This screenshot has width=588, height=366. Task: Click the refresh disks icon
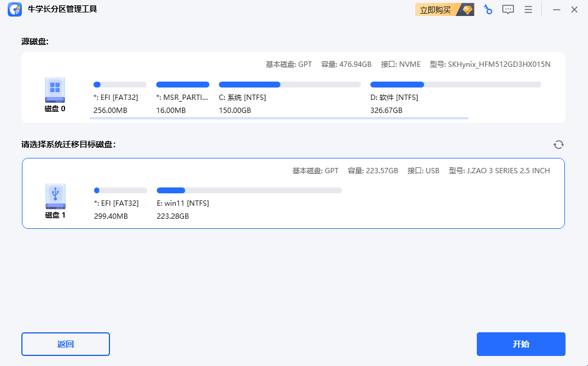coord(558,144)
